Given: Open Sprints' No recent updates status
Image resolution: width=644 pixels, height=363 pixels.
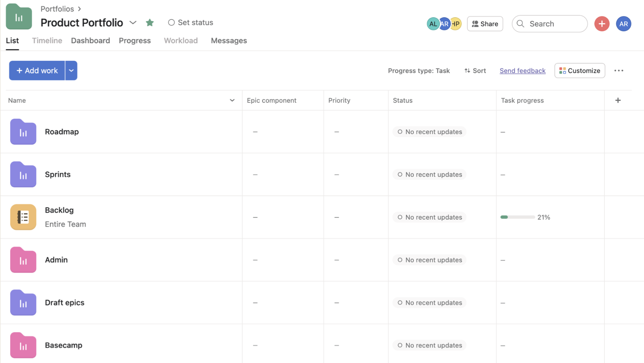Looking at the screenshot, I should (429, 174).
